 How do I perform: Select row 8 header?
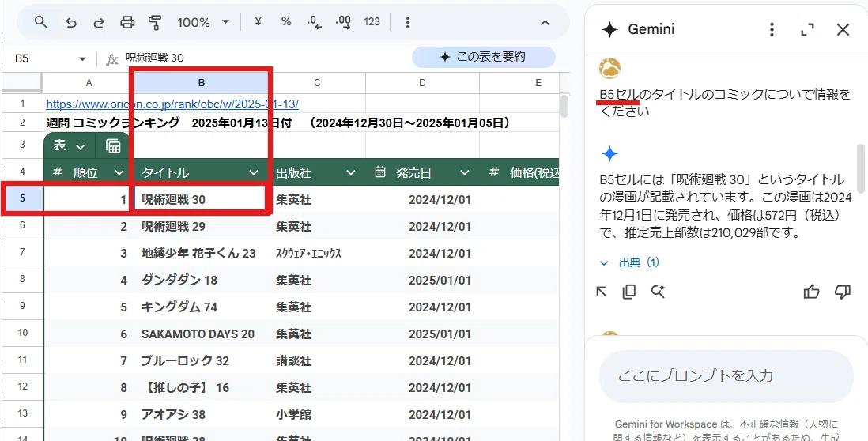click(22, 280)
